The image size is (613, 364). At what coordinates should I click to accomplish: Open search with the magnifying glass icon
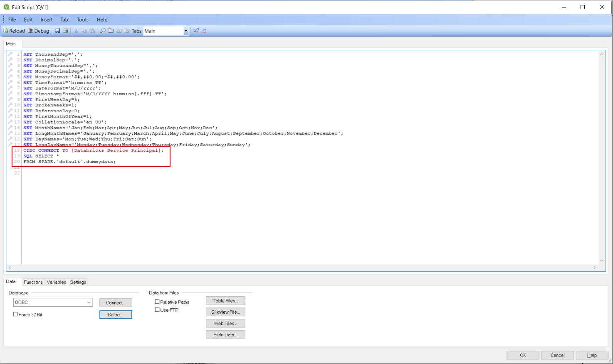[103, 31]
